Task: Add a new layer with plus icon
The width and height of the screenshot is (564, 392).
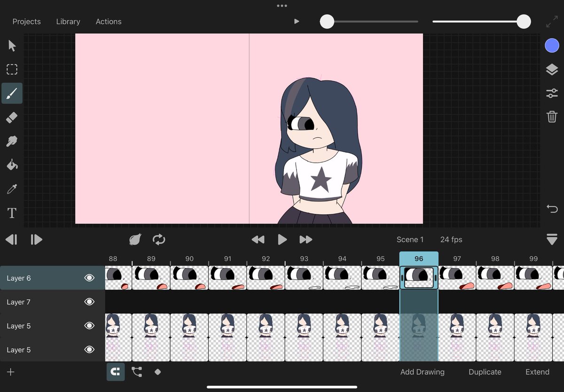Action: pyautogui.click(x=11, y=372)
